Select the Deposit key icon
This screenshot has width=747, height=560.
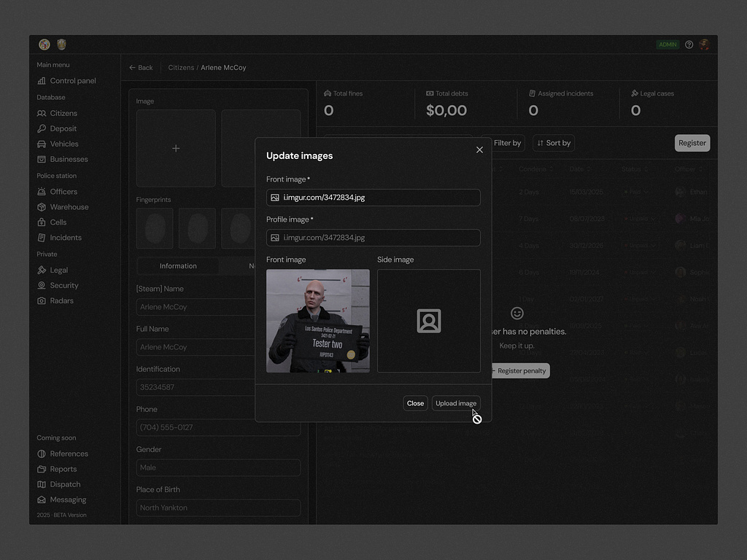[x=43, y=128]
